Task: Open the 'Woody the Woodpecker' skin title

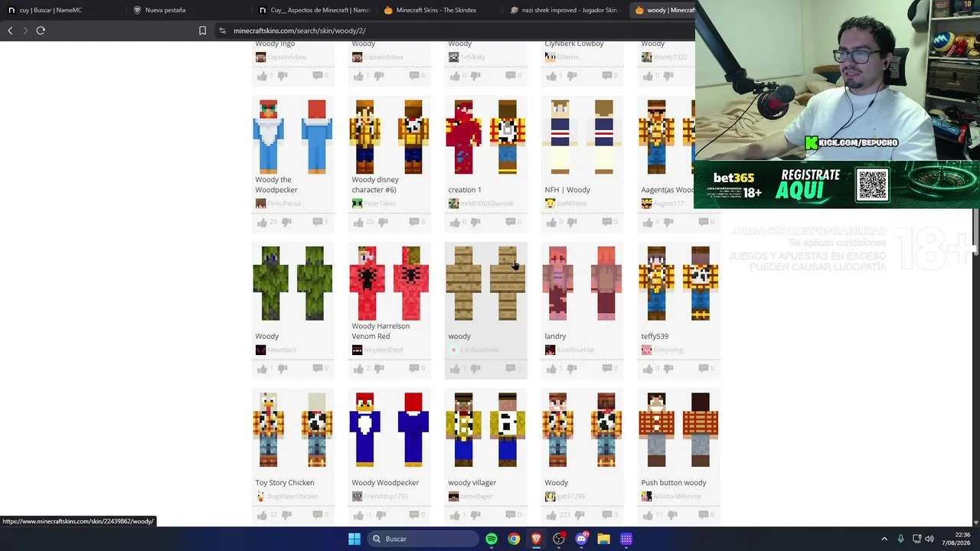Action: (x=276, y=184)
